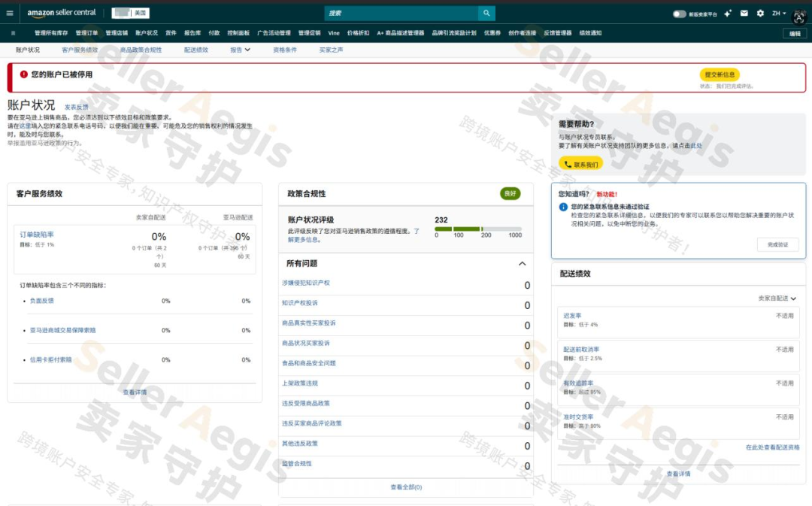Switch to the 客户服务绩效 tab
812x506 pixels.
(80, 50)
